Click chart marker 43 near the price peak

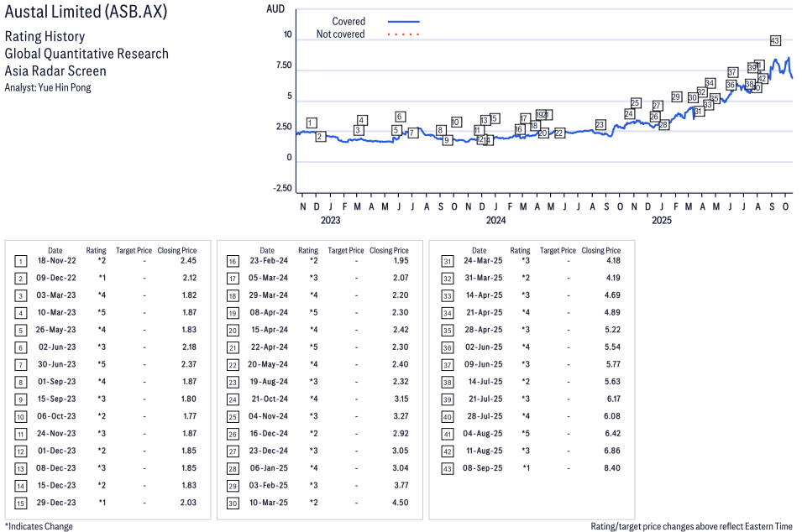point(775,40)
